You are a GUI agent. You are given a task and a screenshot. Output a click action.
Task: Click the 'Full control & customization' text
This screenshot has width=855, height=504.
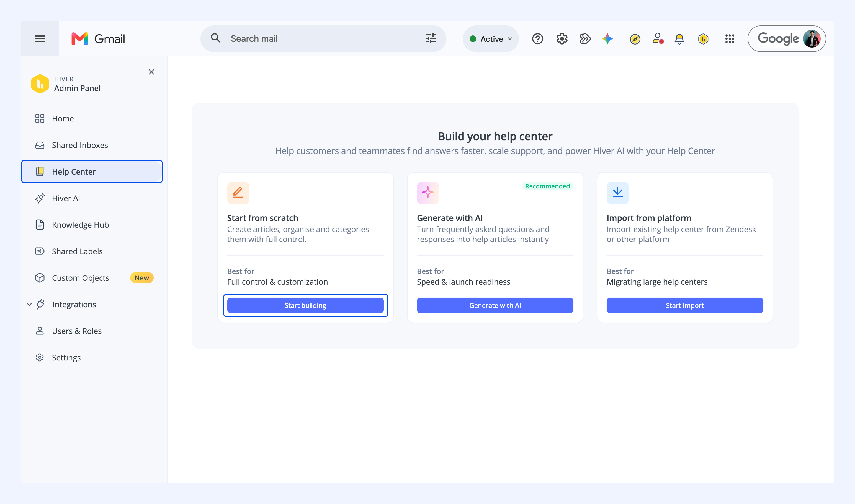pyautogui.click(x=277, y=282)
